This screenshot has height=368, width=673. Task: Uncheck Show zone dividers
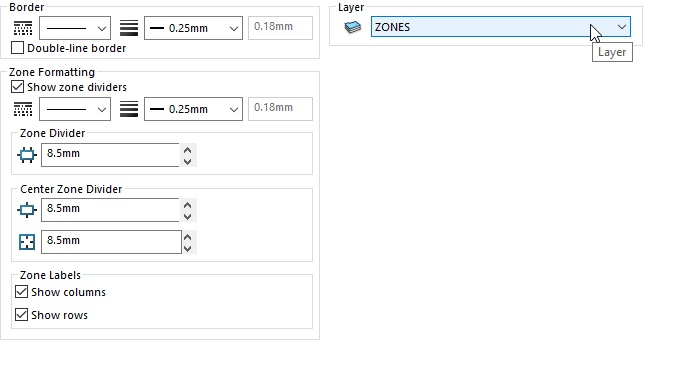(17, 87)
